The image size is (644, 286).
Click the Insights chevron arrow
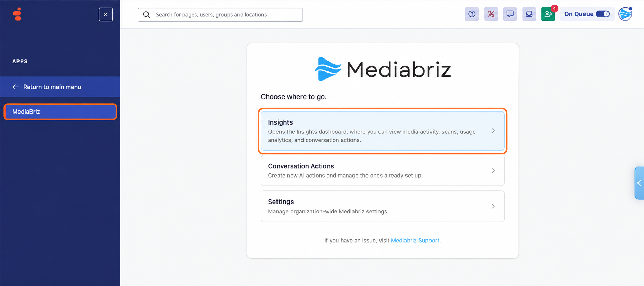[493, 131]
